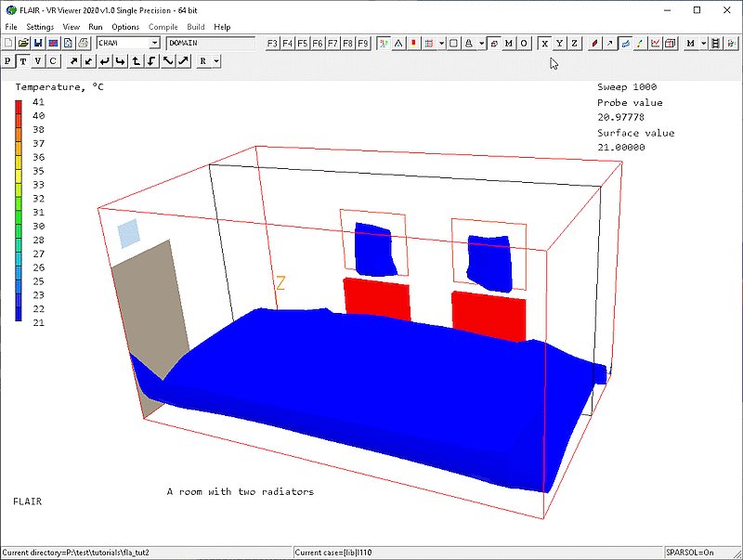The image size is (743, 560).
Task: Expand the M macro dropdown arrow
Action: pyautogui.click(x=704, y=43)
